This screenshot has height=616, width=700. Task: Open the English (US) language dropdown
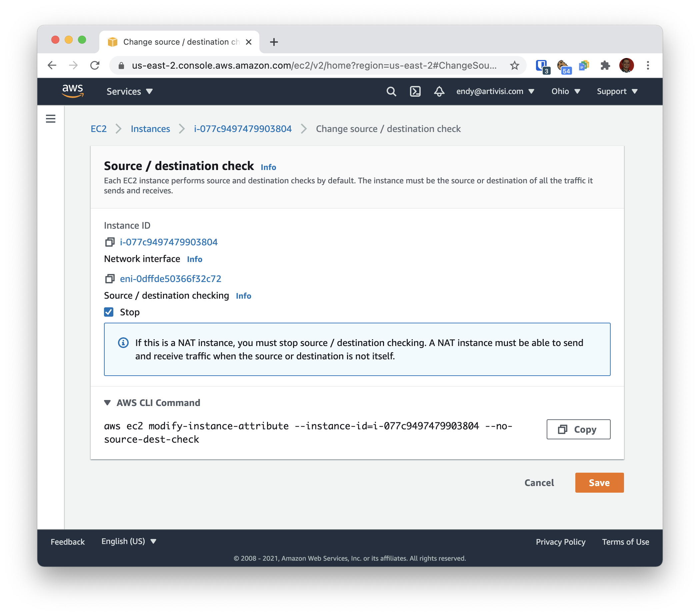coord(129,541)
